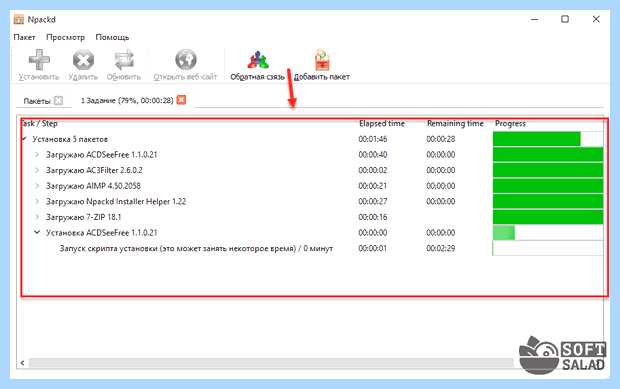Expand Загружаю AC3Filter 2.6.0.2 row

click(37, 170)
